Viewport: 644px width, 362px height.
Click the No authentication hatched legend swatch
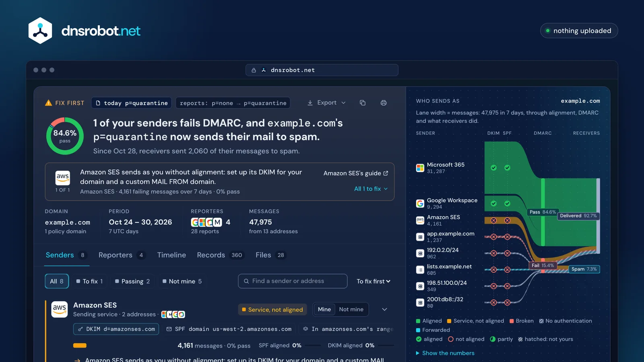point(541,321)
